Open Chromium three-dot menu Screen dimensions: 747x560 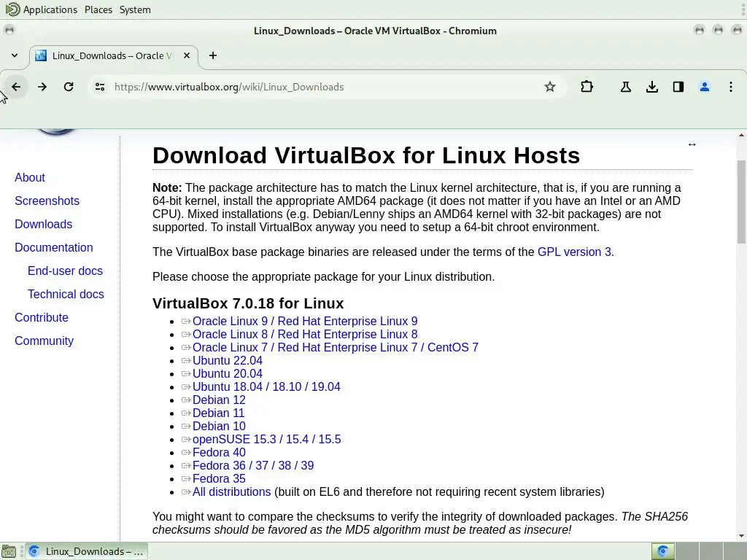pos(730,87)
